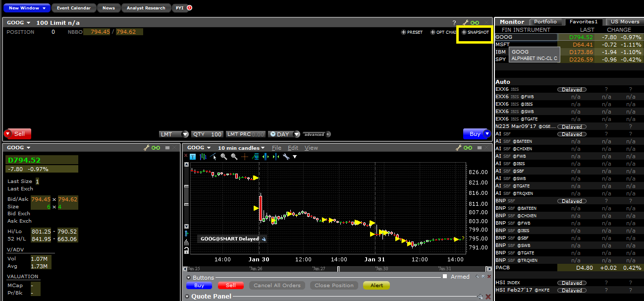
Task: Click the chart time range scrollbar handle
Action: point(339,269)
